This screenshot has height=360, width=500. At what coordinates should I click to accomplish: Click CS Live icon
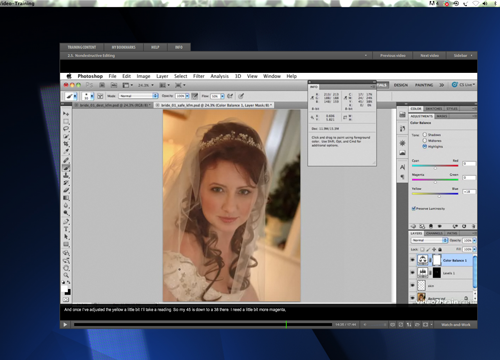[x=454, y=85]
